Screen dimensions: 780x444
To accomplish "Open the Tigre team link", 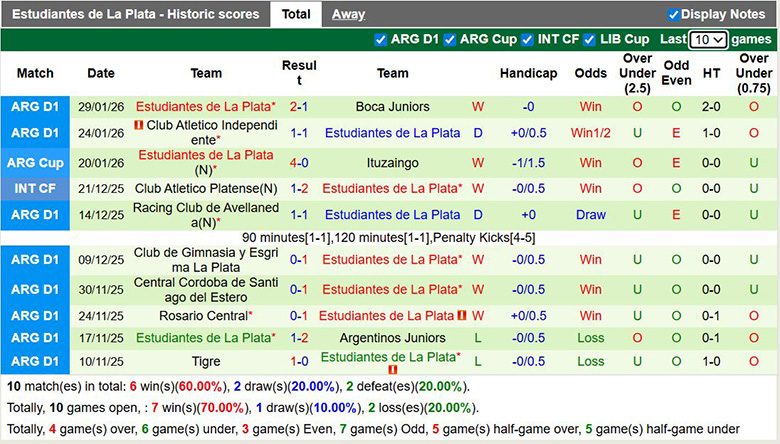I will pyautogui.click(x=206, y=361).
